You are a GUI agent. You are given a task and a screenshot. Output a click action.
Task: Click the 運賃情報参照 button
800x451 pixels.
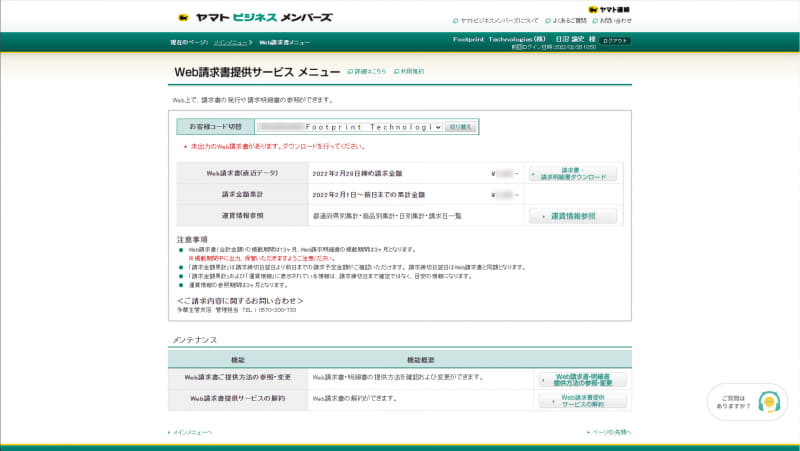point(572,216)
